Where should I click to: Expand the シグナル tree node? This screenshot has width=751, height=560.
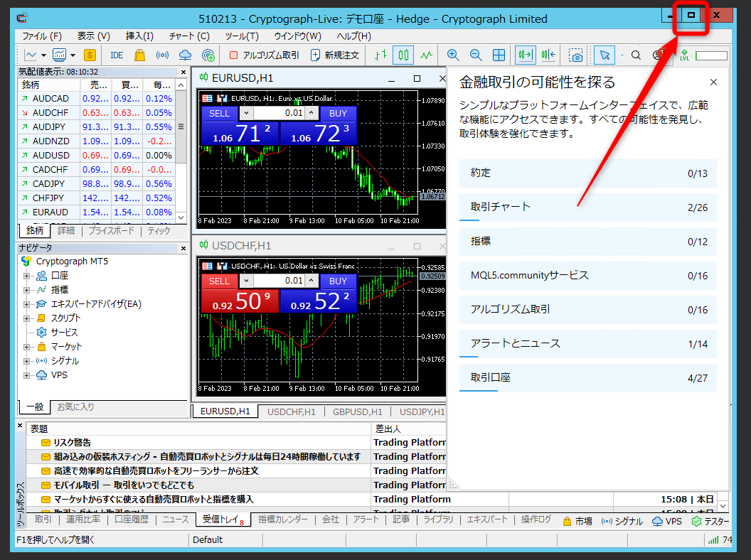tap(27, 361)
